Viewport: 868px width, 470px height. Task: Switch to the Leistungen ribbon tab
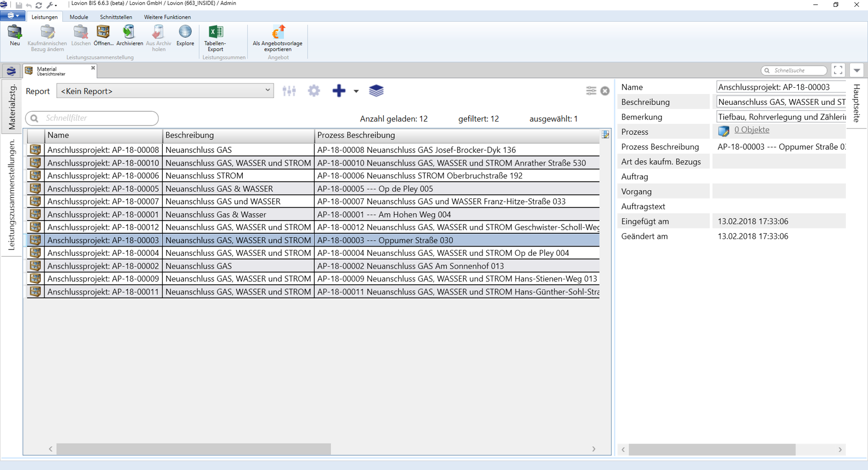pyautogui.click(x=45, y=17)
